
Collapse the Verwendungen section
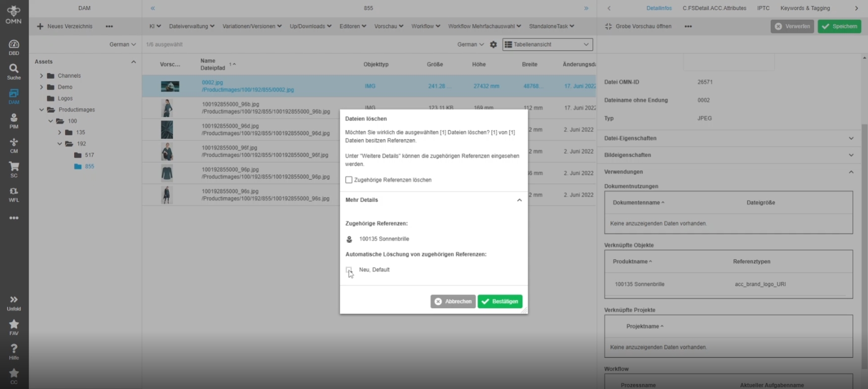(851, 172)
